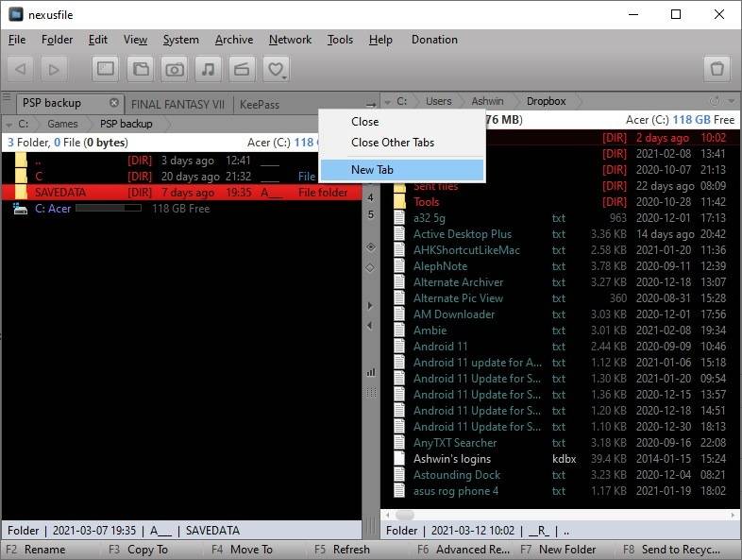Click the Back navigation arrow in toolbar
The height and width of the screenshot is (560, 742).
pos(21,70)
